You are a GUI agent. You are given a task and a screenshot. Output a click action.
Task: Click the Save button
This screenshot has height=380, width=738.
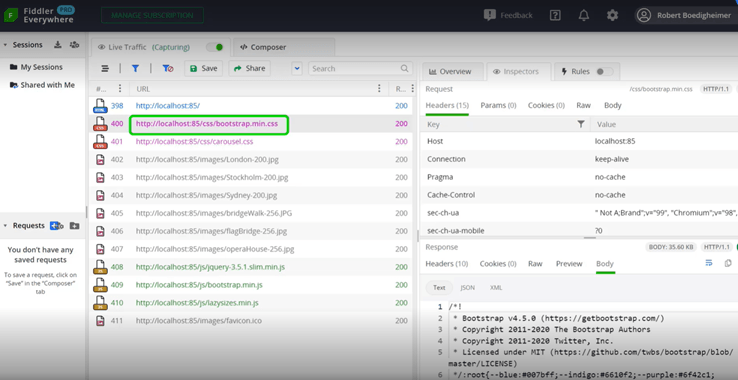[203, 69]
